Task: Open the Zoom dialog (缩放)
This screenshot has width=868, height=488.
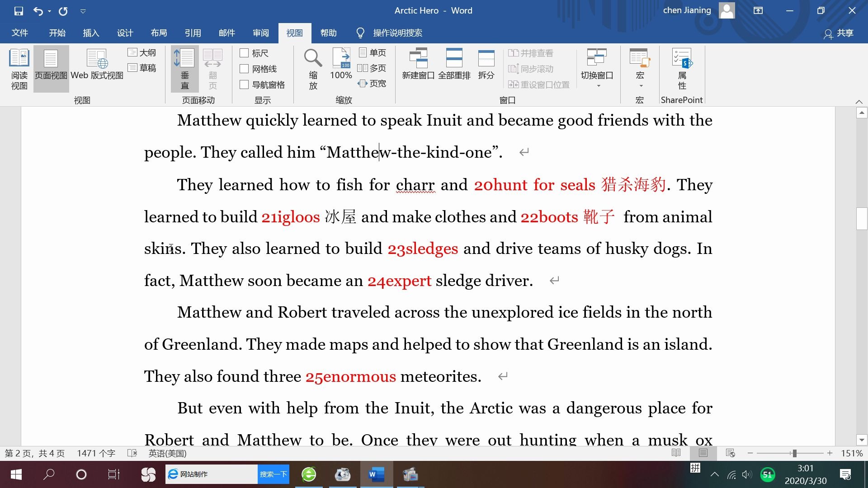Action: tap(313, 69)
